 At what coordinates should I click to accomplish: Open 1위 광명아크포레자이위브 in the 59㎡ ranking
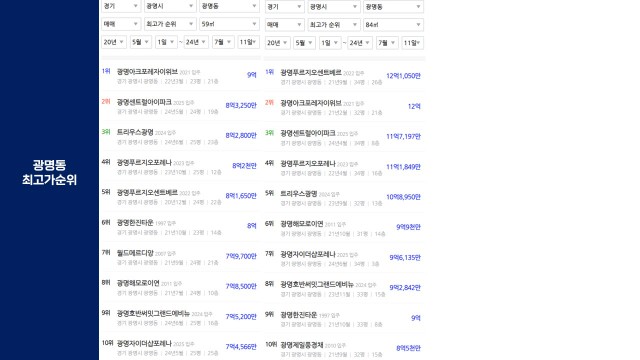pyautogui.click(x=180, y=76)
